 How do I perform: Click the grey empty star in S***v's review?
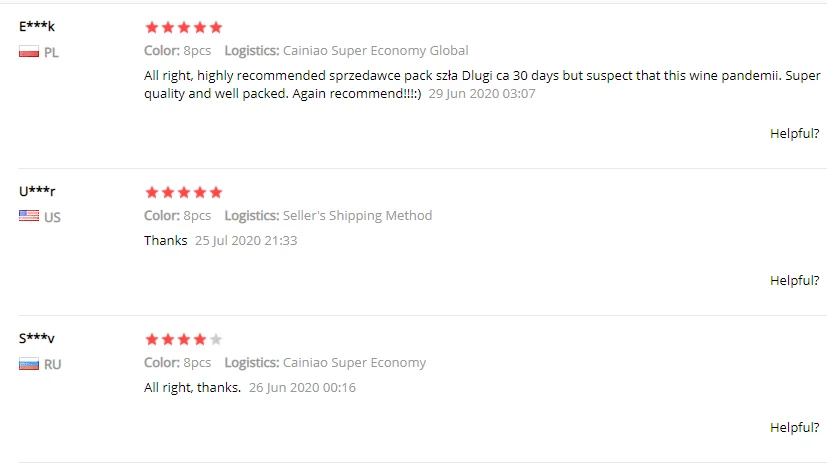pyautogui.click(x=216, y=340)
